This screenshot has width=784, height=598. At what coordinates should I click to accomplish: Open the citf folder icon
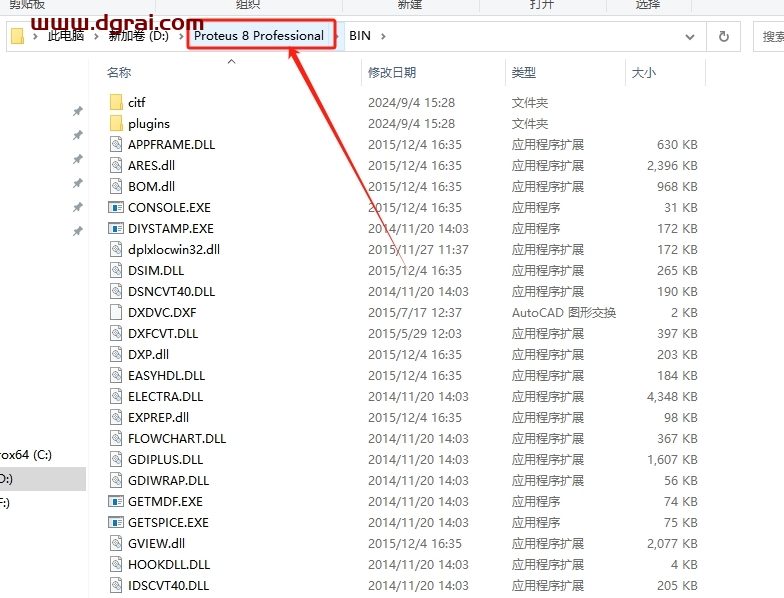pyautogui.click(x=116, y=102)
